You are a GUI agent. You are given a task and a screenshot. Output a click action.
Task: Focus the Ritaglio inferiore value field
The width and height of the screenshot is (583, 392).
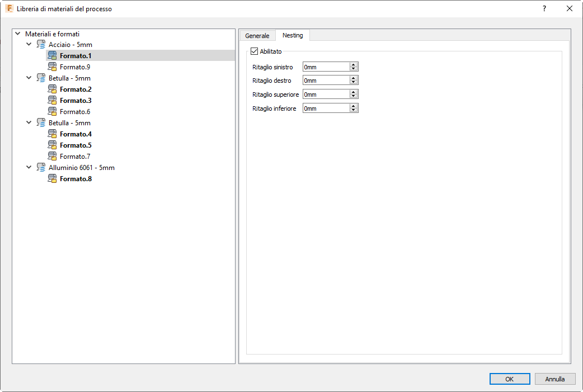point(326,108)
